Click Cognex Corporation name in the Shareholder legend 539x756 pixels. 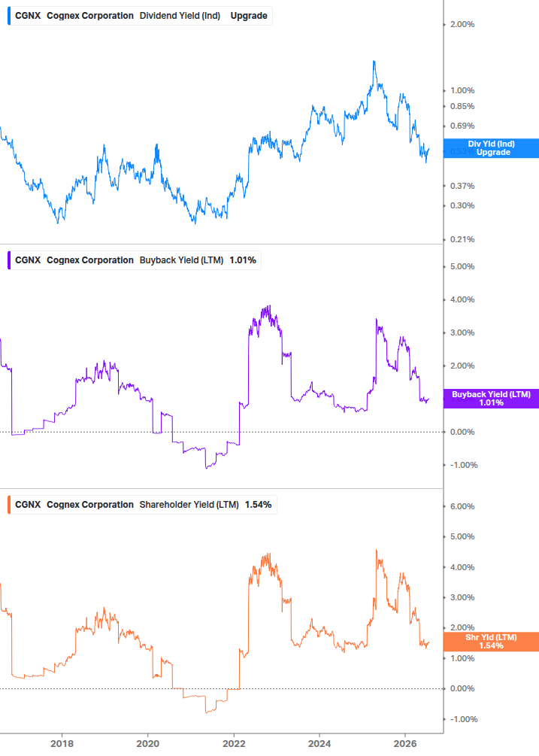(x=90, y=504)
